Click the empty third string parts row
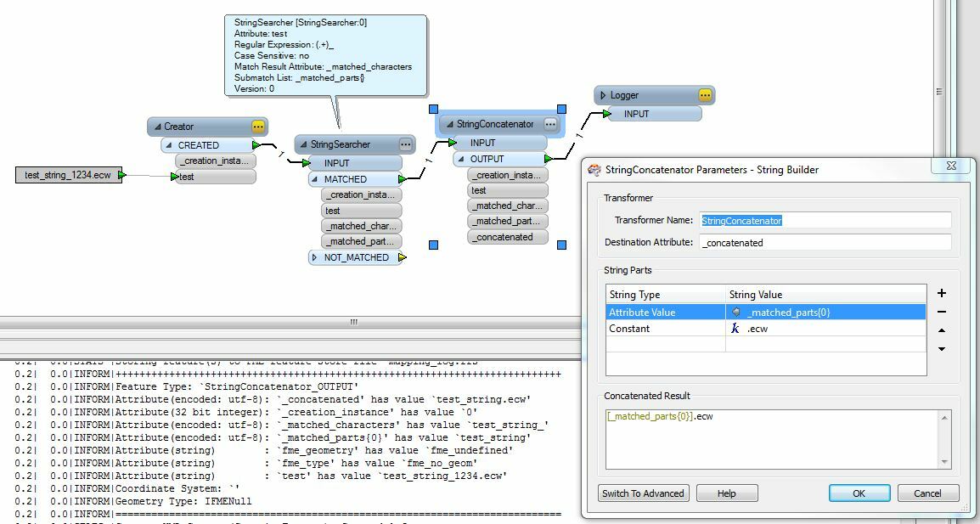 [x=766, y=344]
